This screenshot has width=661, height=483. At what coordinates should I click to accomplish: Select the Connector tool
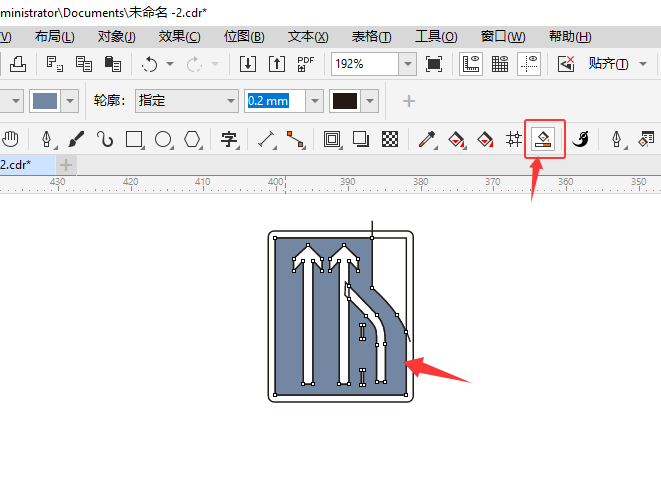[295, 139]
